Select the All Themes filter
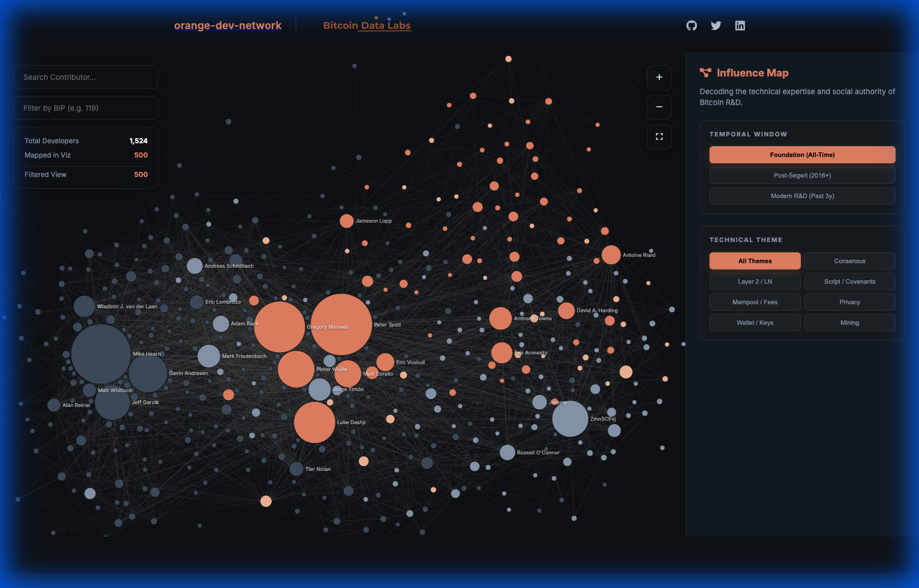The image size is (919, 588). pyautogui.click(x=755, y=261)
